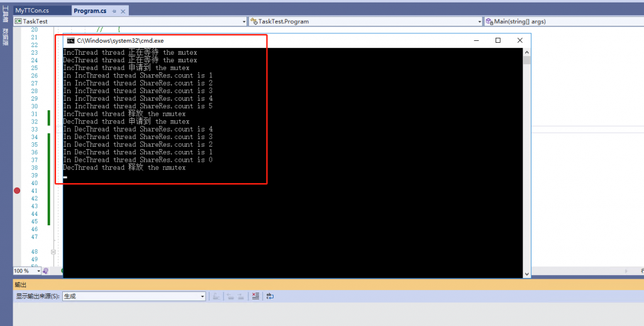Click console line 'DecThread thread 申请到 the mutex'
The width and height of the screenshot is (644, 326).
click(x=126, y=121)
